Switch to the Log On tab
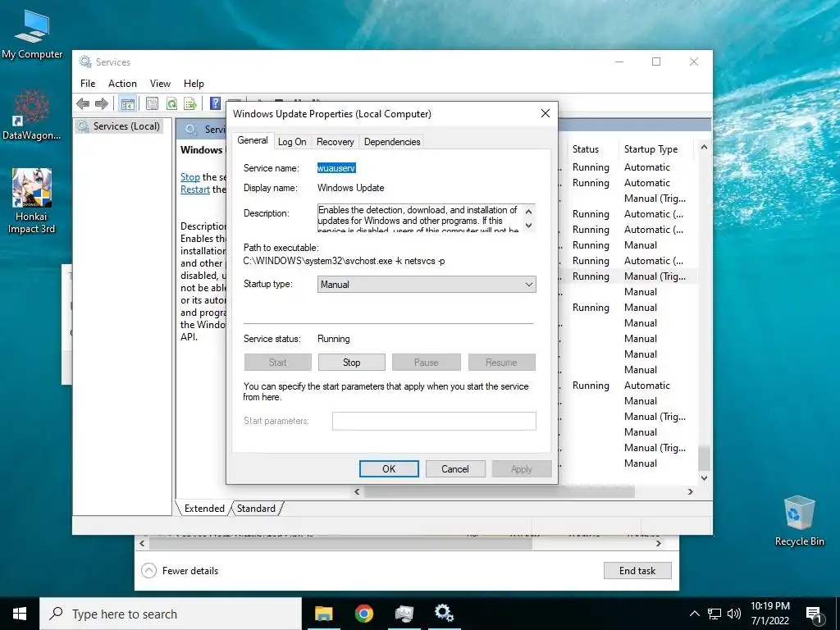The height and width of the screenshot is (630, 840). pyautogui.click(x=292, y=142)
